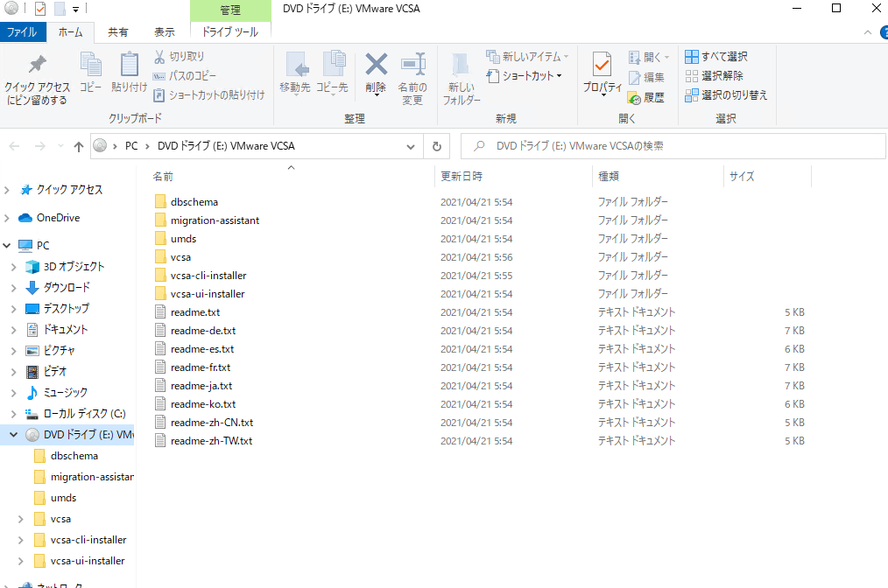Expand Quick Access (クイック アクセス) tree node

[7, 190]
